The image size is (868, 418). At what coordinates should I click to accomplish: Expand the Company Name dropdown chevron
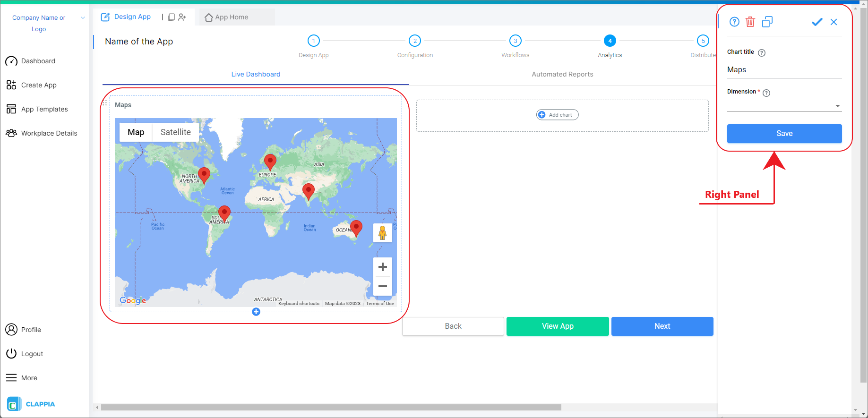click(x=83, y=18)
